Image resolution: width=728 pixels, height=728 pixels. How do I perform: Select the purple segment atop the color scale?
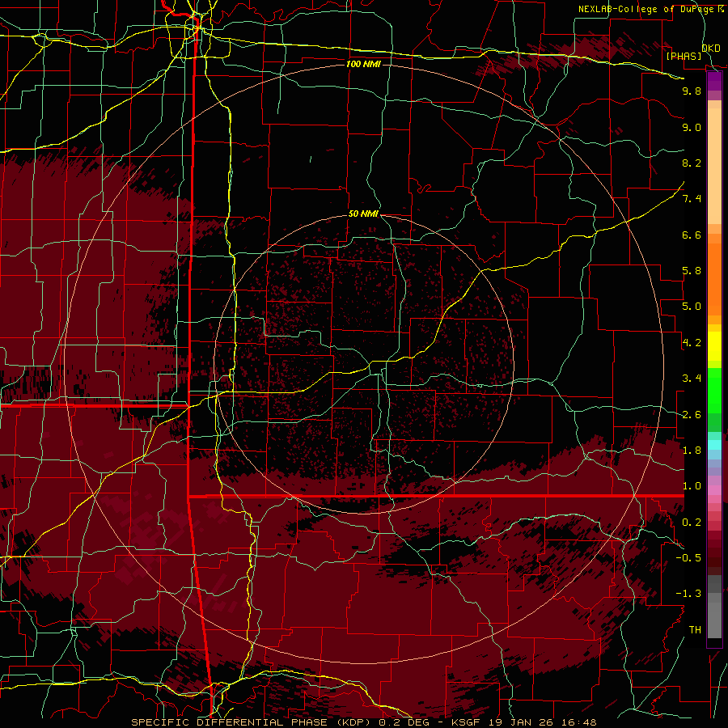[x=714, y=82]
